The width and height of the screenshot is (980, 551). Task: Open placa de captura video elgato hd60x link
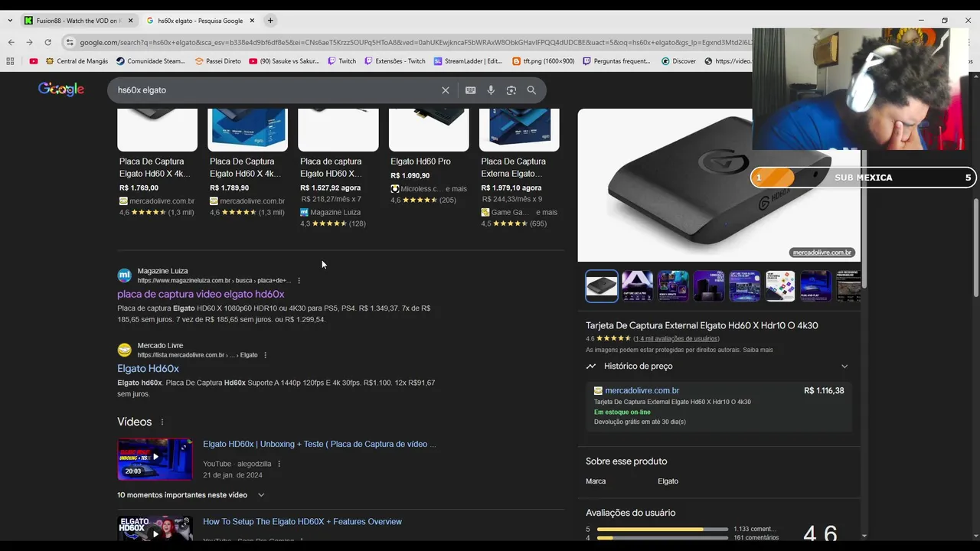click(201, 294)
